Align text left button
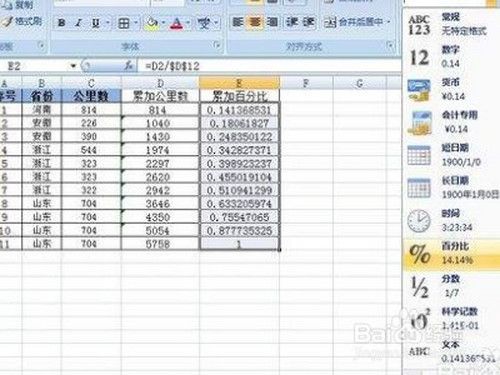The image size is (500, 375). coord(238,22)
